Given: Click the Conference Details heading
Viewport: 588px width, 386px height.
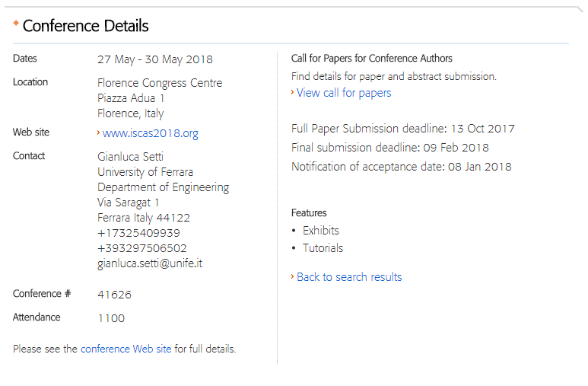Looking at the screenshot, I should click(85, 26).
